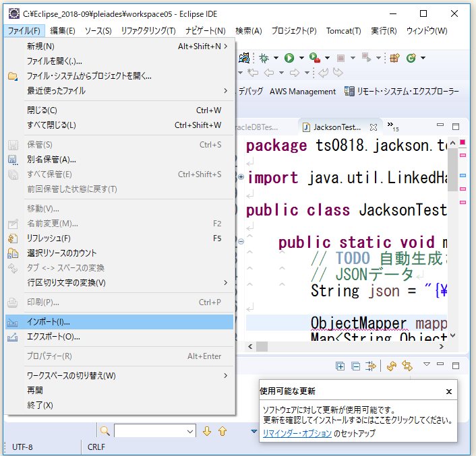Switch to Debug (デバッグ) perspective

pyautogui.click(x=250, y=91)
